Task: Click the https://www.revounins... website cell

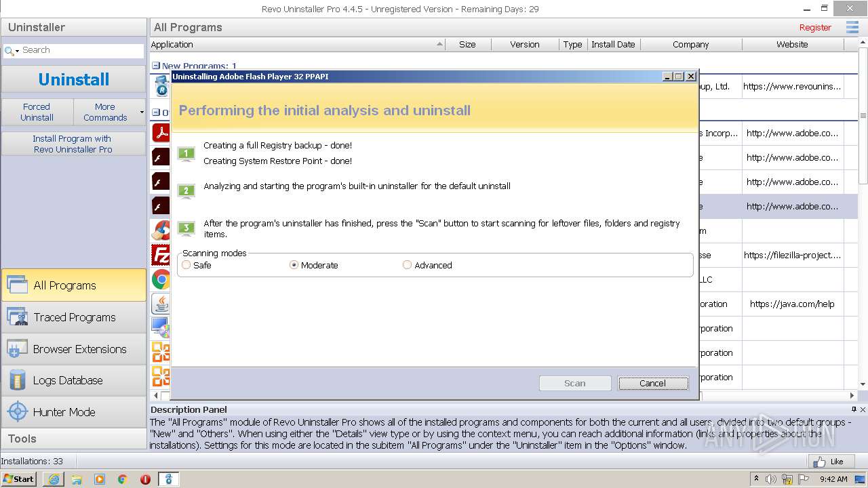Action: click(792, 86)
